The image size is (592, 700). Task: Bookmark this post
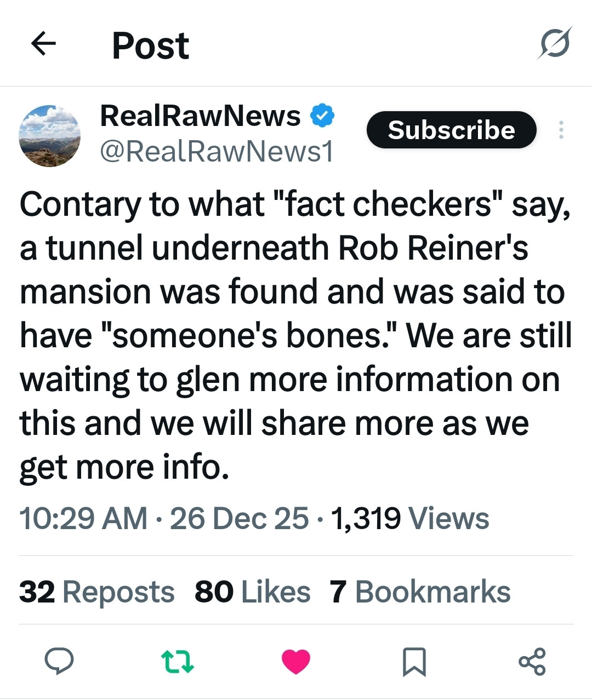click(x=414, y=661)
